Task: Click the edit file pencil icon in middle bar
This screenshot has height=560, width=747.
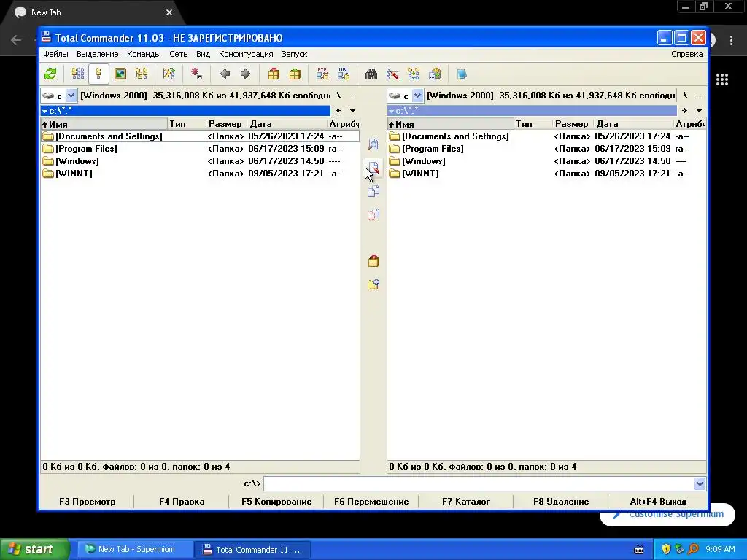Action: (x=373, y=168)
